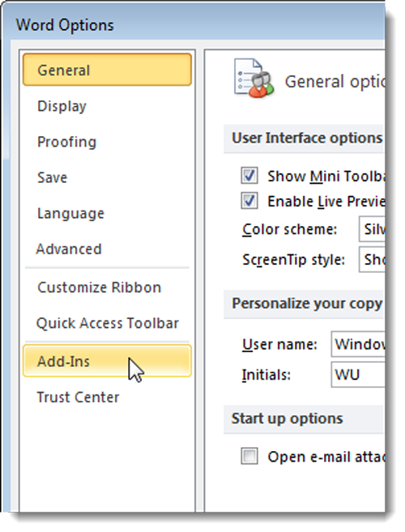405x532 pixels.
Task: Click the Word Options title bar
Action: click(194, 24)
